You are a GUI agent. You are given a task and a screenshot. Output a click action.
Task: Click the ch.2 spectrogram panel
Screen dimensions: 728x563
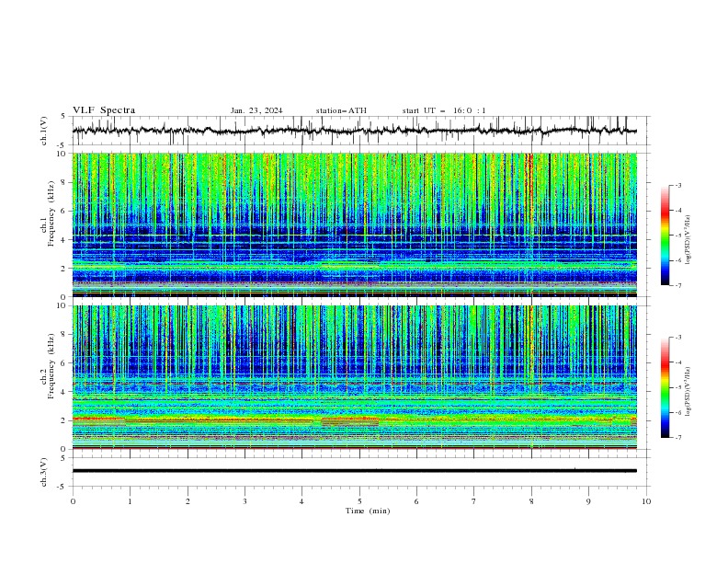click(354, 377)
